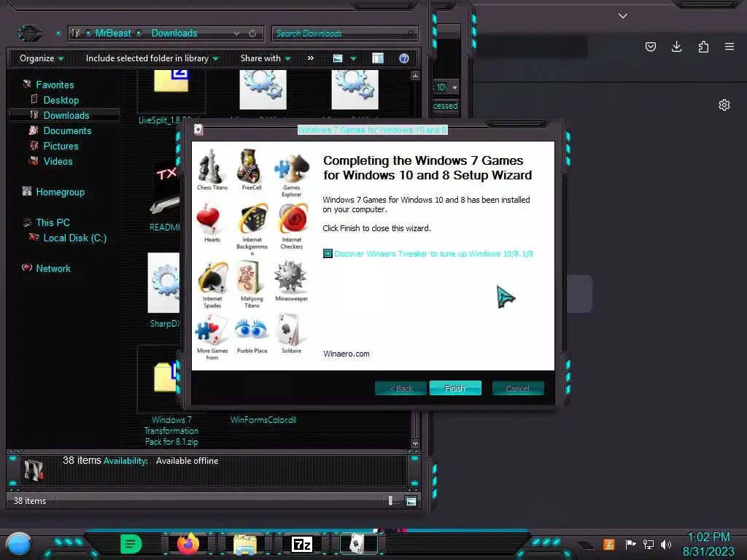747x560 pixels.
Task: Click the Internet Spades icon
Action: point(212,277)
